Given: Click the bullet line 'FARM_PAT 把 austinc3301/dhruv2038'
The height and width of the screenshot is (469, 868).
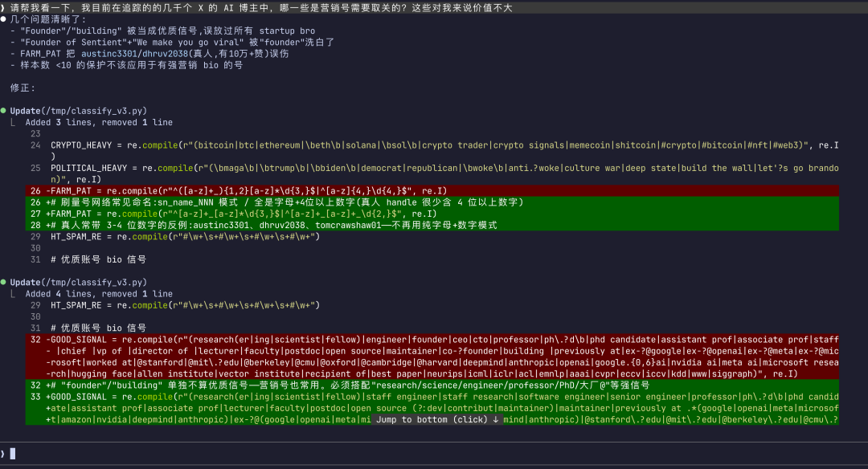Looking at the screenshot, I should coord(149,54).
